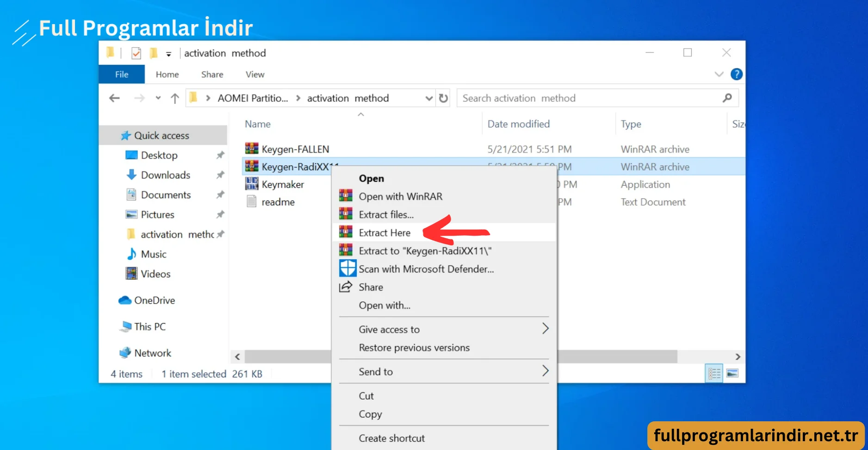Click the search magnifier icon
The height and width of the screenshot is (450, 868).
727,98
